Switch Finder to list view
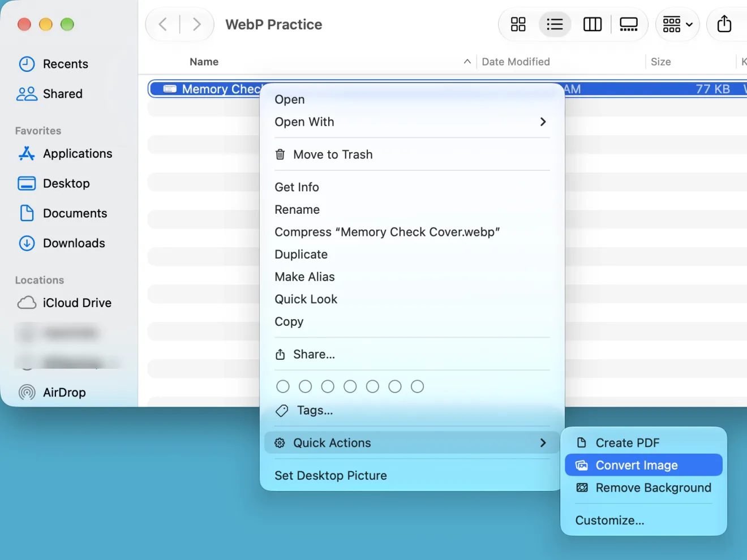Viewport: 747px width, 560px height. (x=555, y=24)
